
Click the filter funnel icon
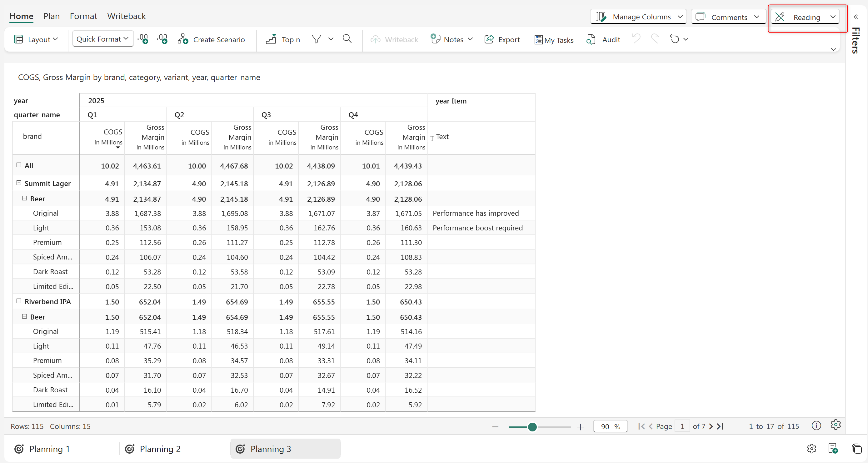(x=316, y=39)
